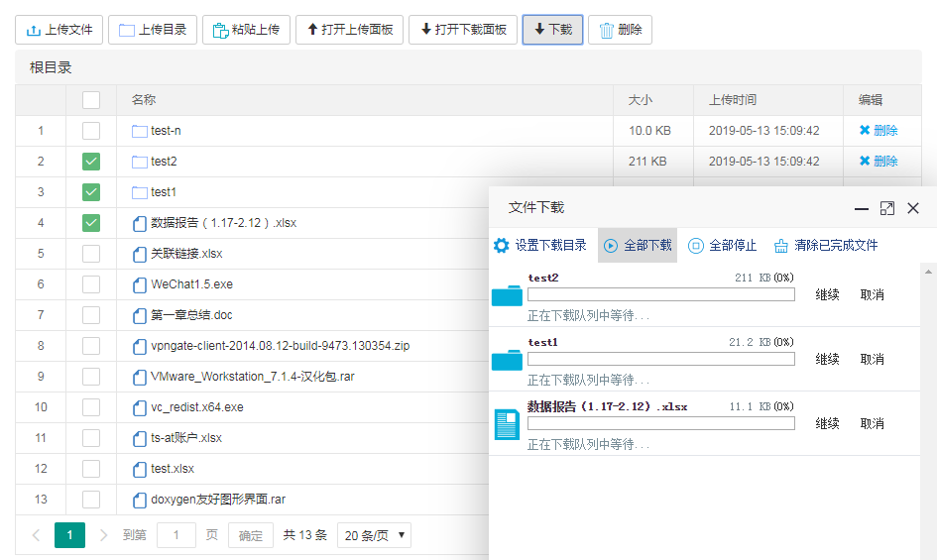Click the folder icon beside test-n

coord(139,131)
